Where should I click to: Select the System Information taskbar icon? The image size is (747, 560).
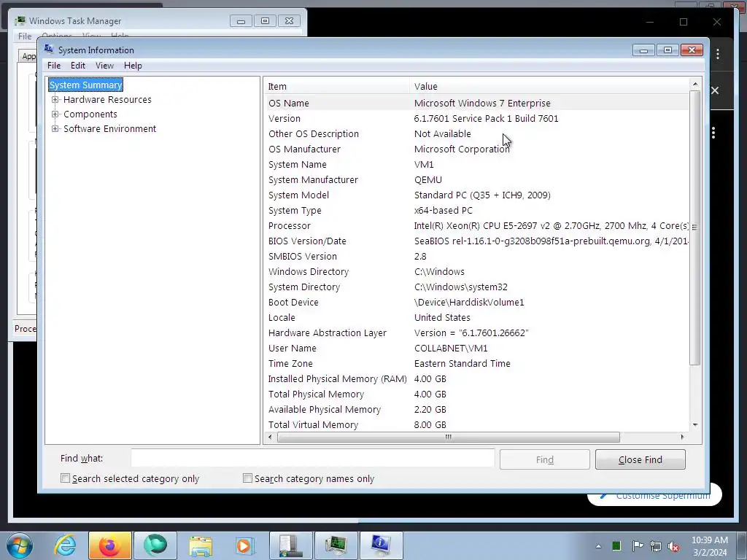(382, 545)
